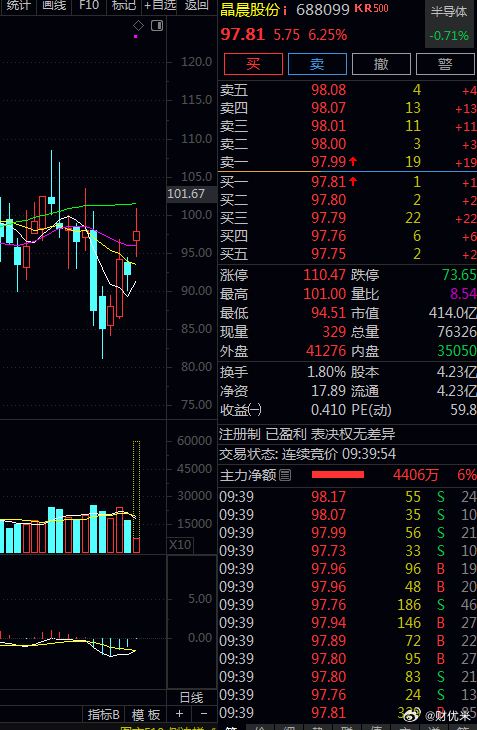Click 最高 value 101.00
Image resolution: width=477 pixels, height=730 pixels.
324,294
